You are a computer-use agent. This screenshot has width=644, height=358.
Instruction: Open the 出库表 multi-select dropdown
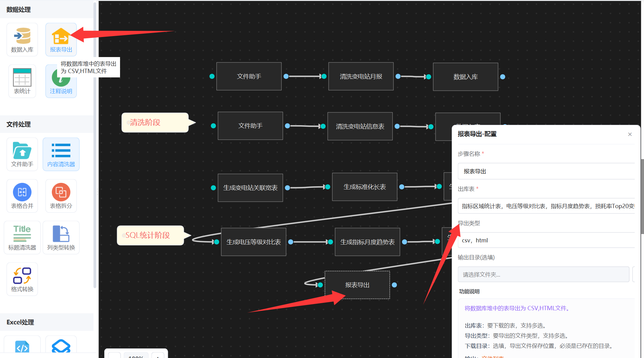click(x=546, y=206)
